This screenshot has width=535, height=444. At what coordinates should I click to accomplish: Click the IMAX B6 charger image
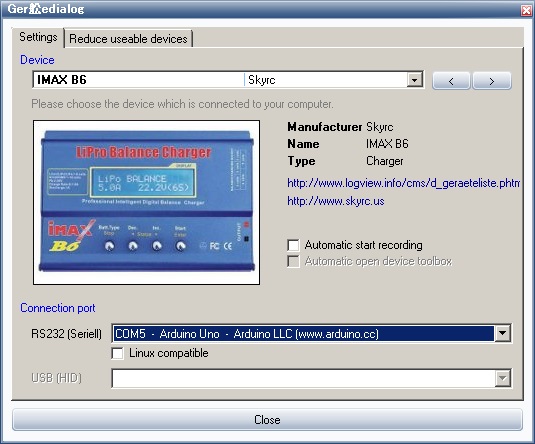coord(146,202)
